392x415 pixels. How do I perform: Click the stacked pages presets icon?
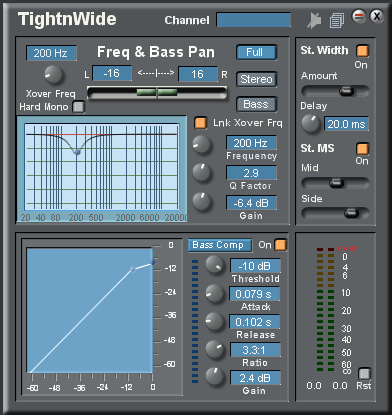click(x=337, y=21)
